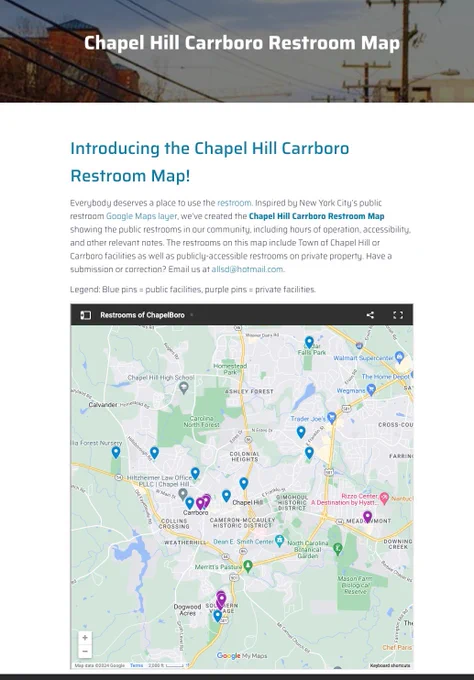The width and height of the screenshot is (474, 680).
Task: Select the Wegmans shopping cart marker
Action: coord(371,389)
